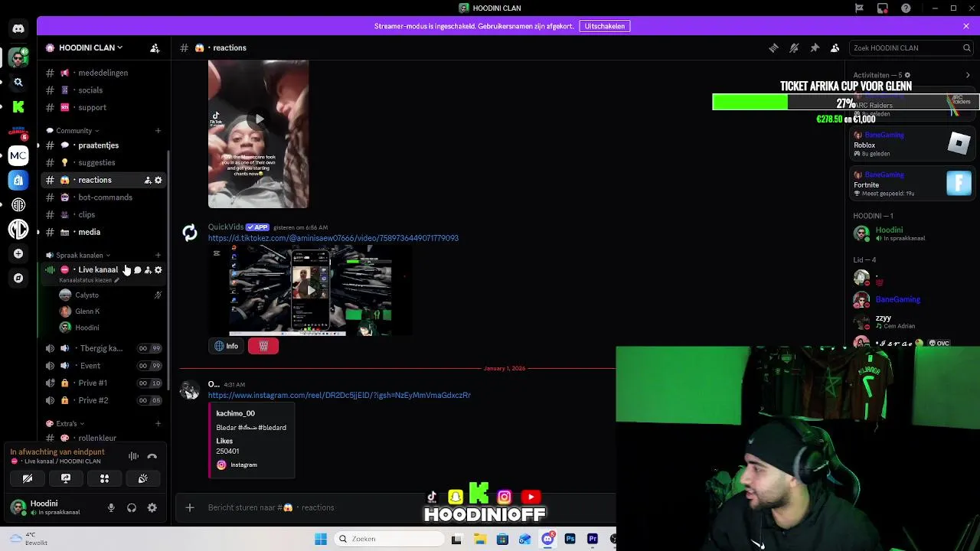Viewport: 980px width, 551px height.
Task: Create invite for reactions channel
Action: [148, 180]
